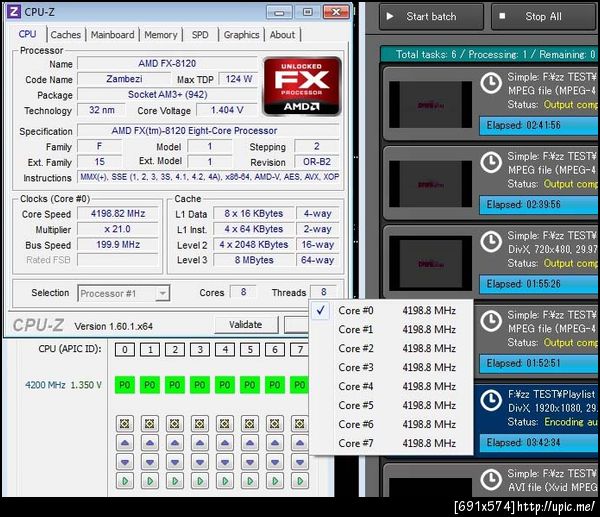Open the About tab in CPU-Z
Image resolution: width=600 pixels, height=517 pixels.
point(282,35)
